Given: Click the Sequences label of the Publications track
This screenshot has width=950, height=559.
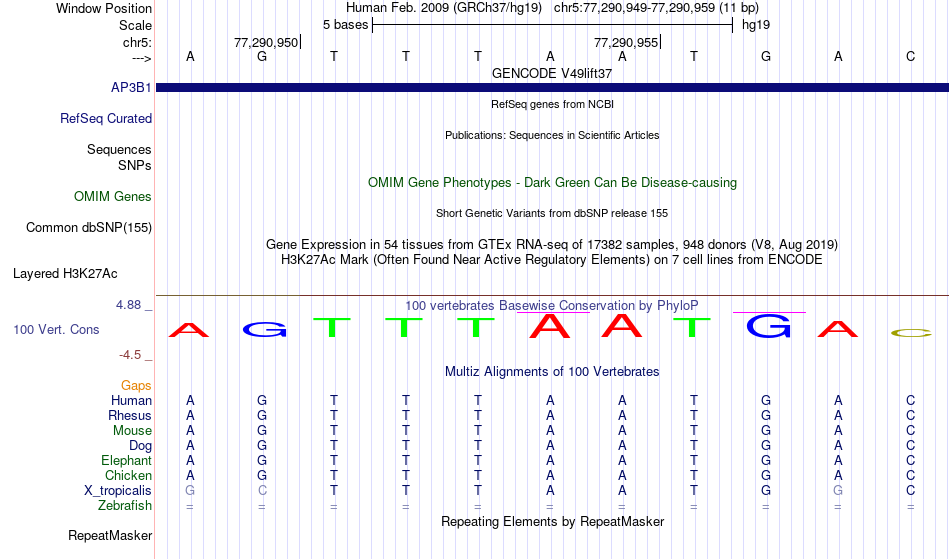Looking at the screenshot, I should 119,150.
